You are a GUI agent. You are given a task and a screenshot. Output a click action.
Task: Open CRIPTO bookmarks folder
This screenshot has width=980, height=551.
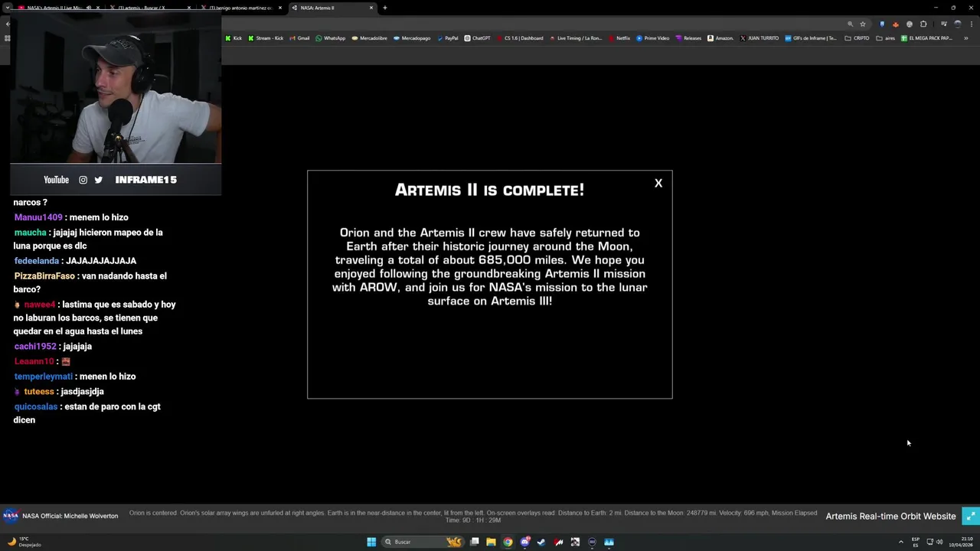point(857,38)
